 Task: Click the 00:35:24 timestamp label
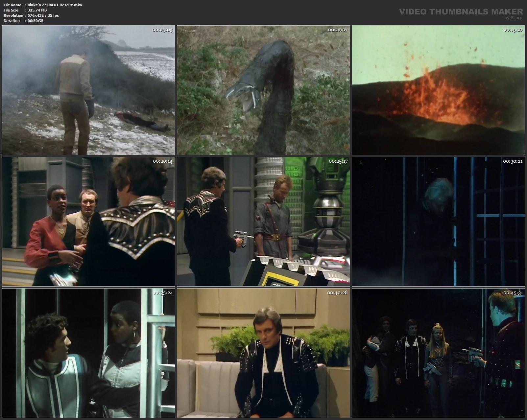click(x=162, y=293)
